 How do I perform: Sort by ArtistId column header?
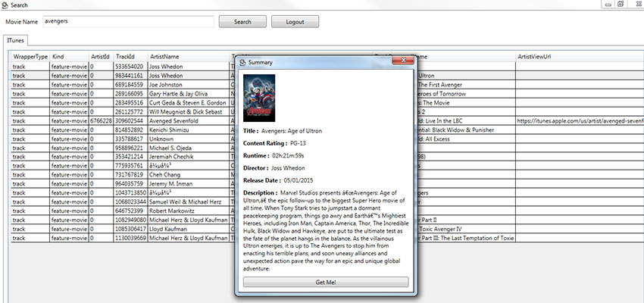(101, 57)
